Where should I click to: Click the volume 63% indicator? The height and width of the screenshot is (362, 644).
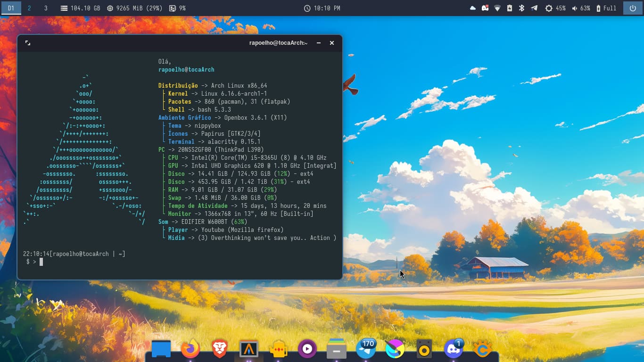[x=581, y=8]
